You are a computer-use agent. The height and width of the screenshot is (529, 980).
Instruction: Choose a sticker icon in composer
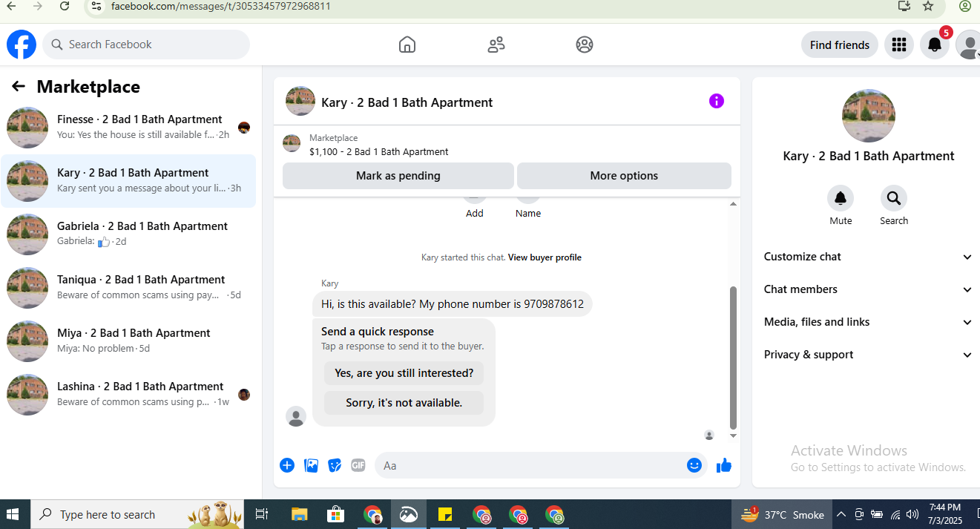pos(335,465)
